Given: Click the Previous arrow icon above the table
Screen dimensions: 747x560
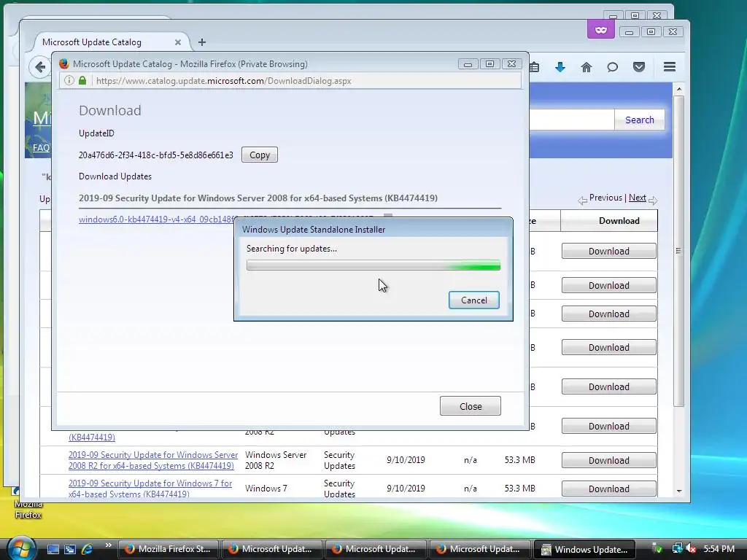Looking at the screenshot, I should [x=582, y=201].
